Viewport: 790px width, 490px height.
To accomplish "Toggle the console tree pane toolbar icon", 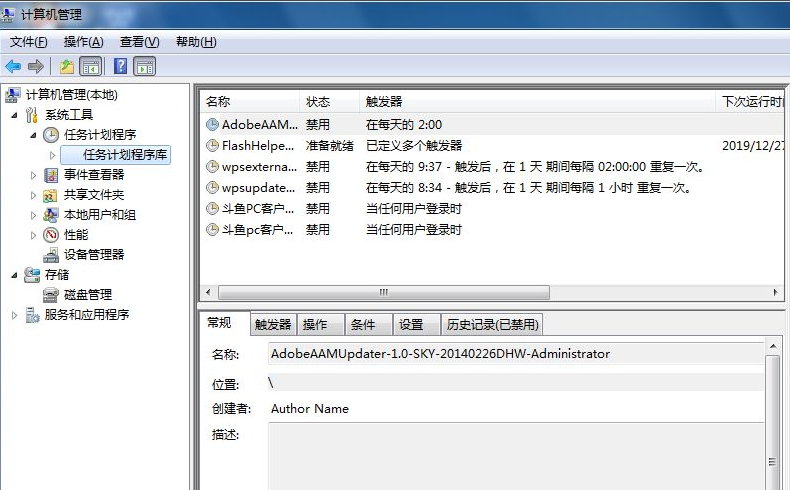I will pos(91,66).
